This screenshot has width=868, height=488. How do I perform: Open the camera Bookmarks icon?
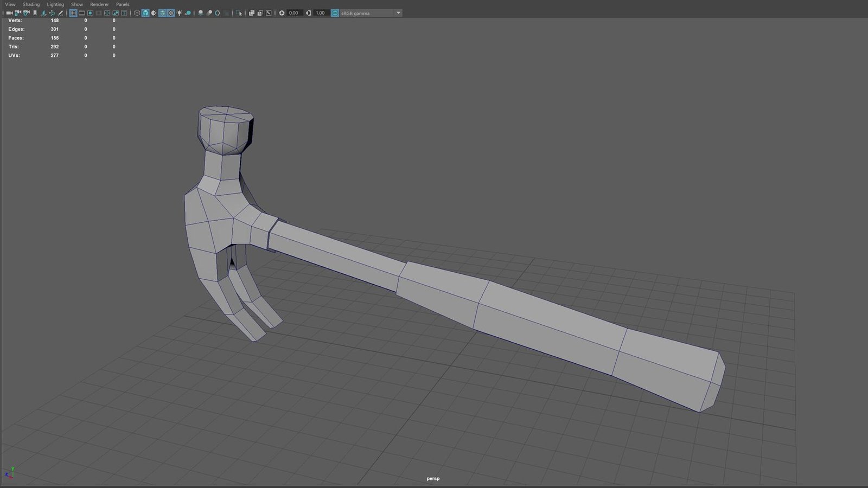click(35, 13)
